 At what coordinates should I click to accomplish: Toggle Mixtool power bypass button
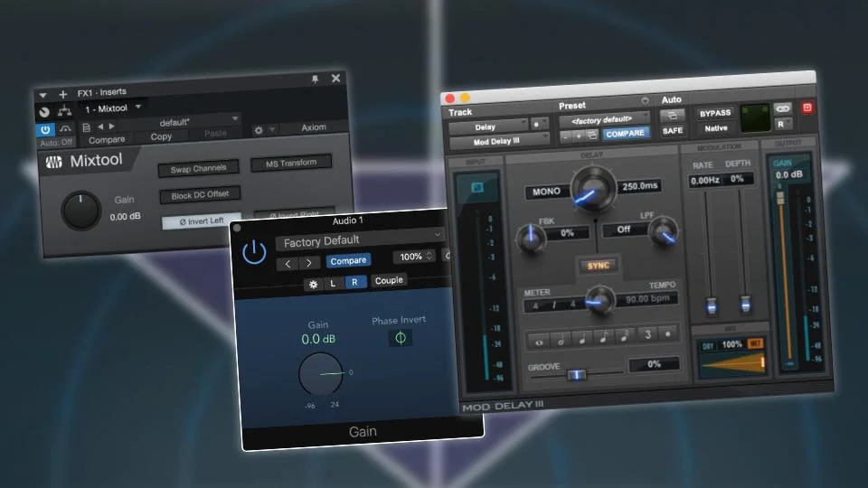point(45,129)
